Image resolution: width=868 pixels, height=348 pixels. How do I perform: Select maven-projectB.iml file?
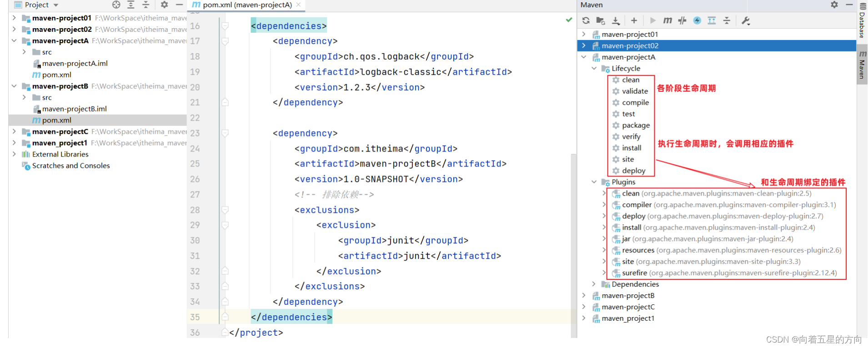point(70,109)
